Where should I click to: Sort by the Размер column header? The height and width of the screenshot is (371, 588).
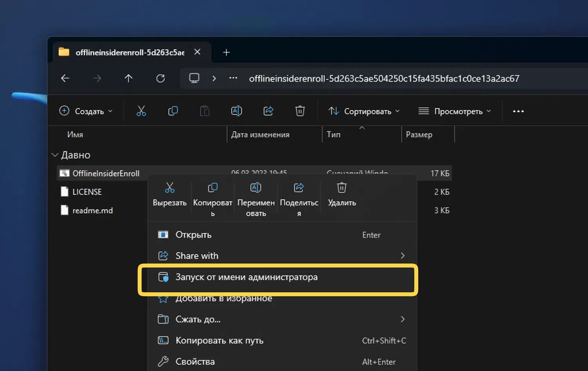[x=419, y=134]
